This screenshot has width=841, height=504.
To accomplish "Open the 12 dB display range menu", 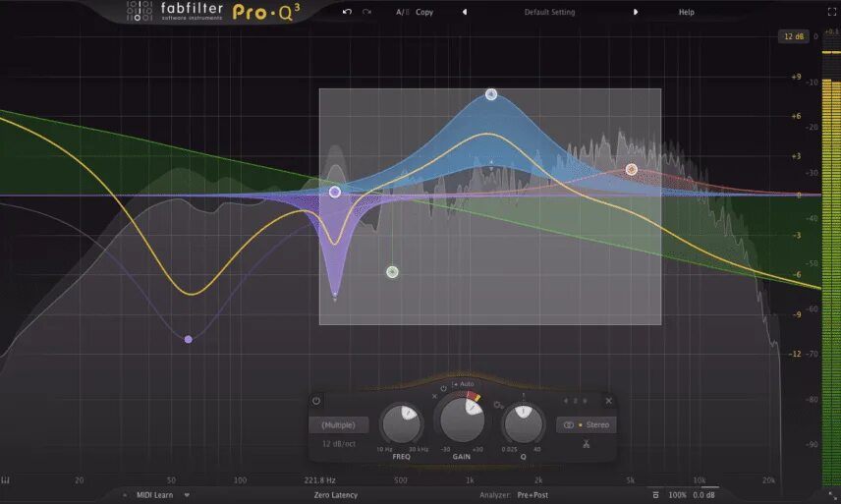I will point(794,36).
